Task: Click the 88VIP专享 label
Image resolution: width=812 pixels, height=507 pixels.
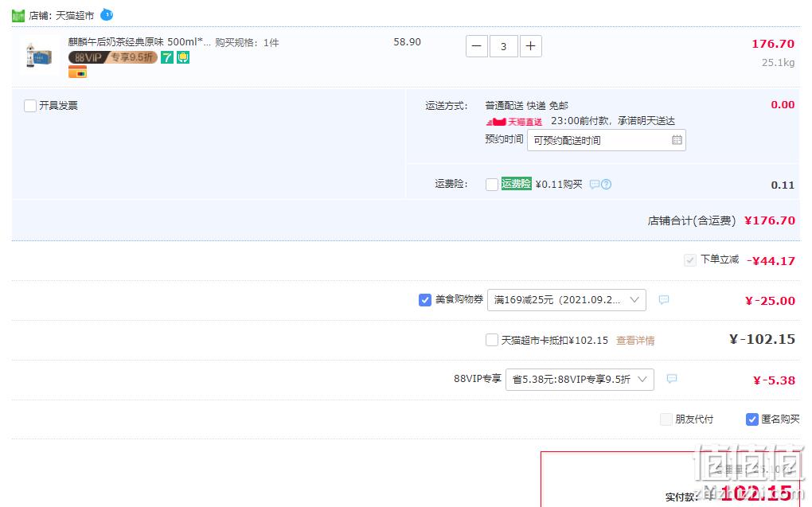Action: (x=478, y=379)
